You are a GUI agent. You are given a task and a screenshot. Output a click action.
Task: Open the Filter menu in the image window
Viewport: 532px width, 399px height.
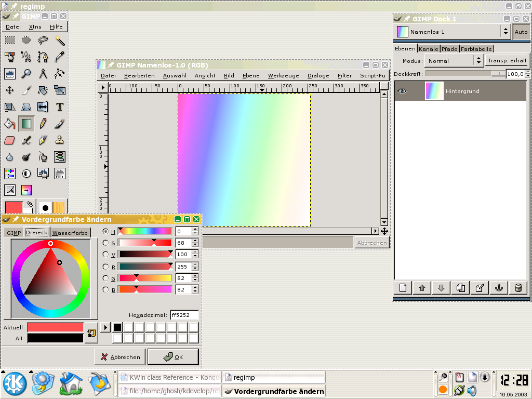pos(344,76)
